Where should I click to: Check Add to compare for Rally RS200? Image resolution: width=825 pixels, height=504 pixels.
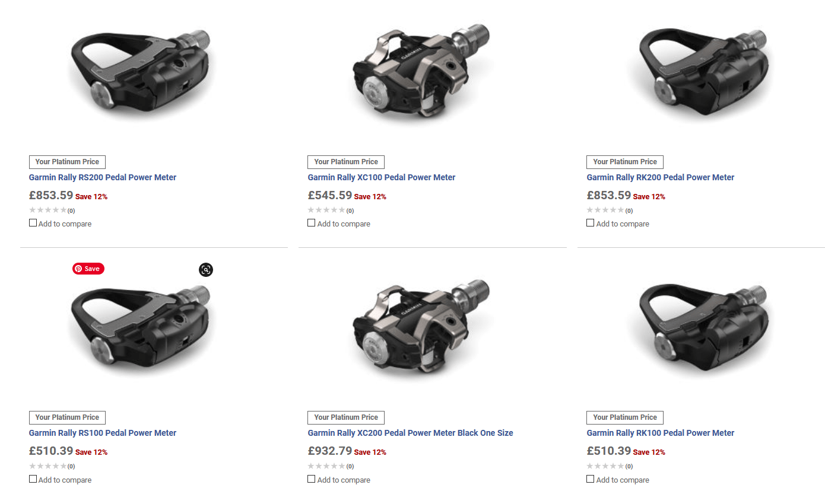coord(33,222)
